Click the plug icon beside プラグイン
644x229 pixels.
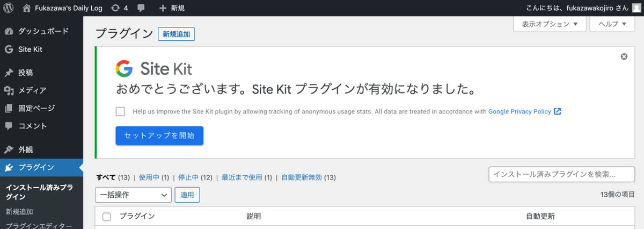(x=9, y=167)
